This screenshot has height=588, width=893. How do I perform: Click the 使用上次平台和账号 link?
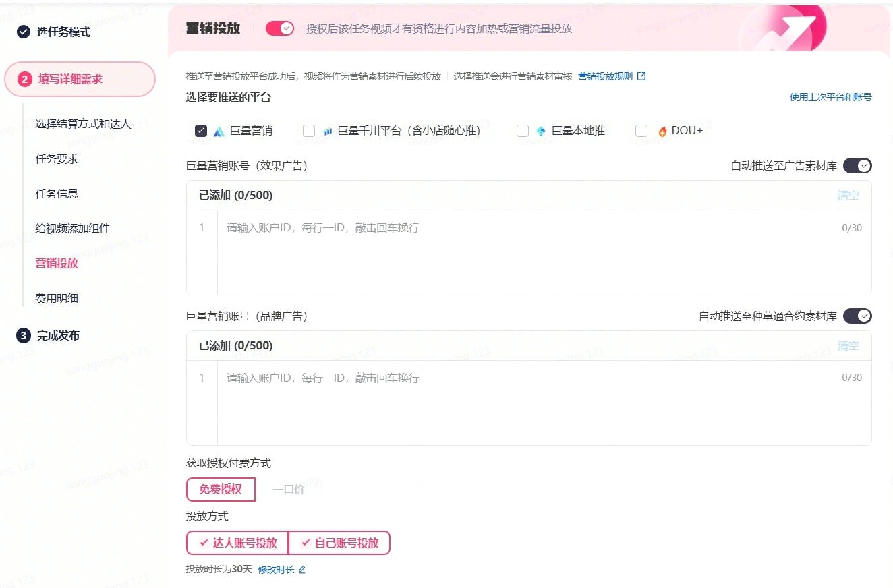pyautogui.click(x=830, y=97)
